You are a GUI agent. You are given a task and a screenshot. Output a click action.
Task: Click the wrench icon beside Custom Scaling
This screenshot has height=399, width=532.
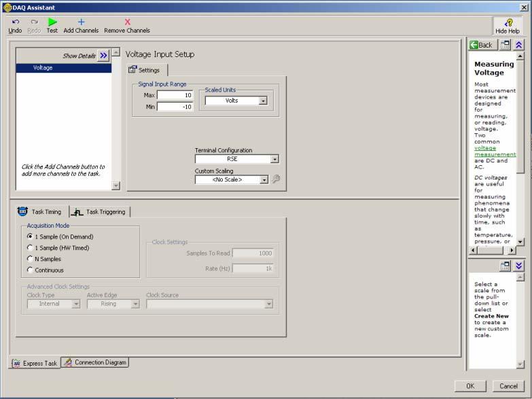coord(276,179)
